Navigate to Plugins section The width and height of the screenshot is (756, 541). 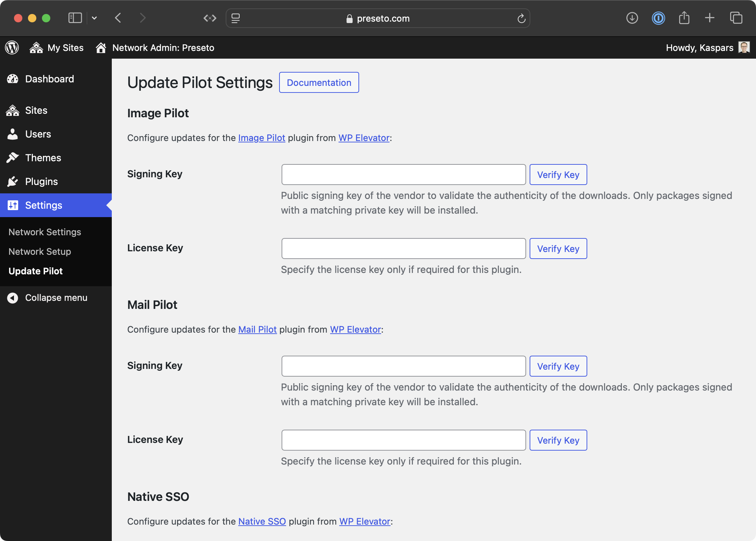(41, 181)
